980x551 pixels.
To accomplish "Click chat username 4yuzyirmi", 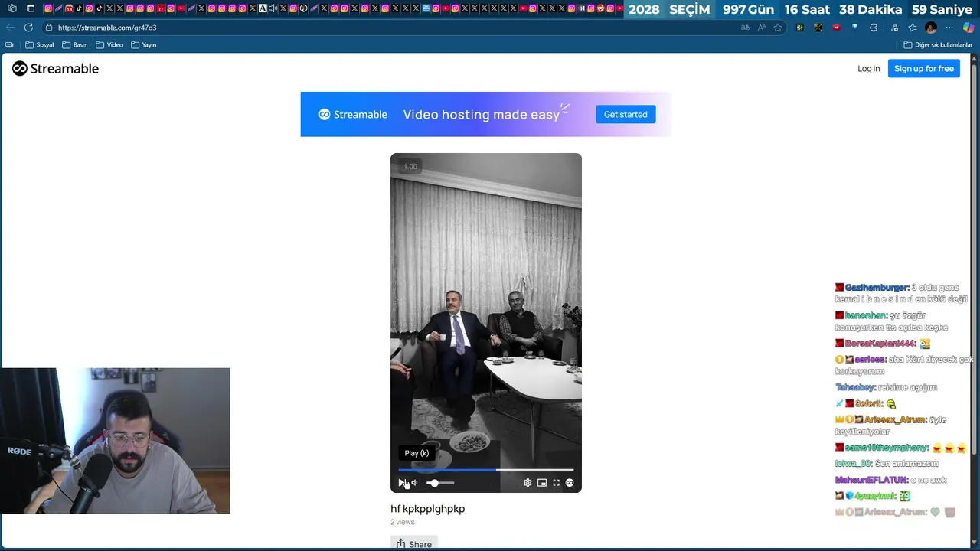I will point(875,496).
